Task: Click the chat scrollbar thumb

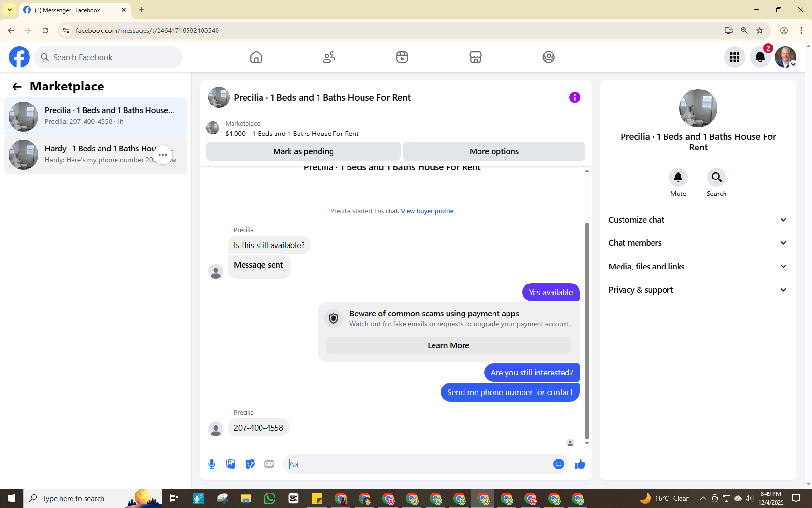Action: (587, 331)
